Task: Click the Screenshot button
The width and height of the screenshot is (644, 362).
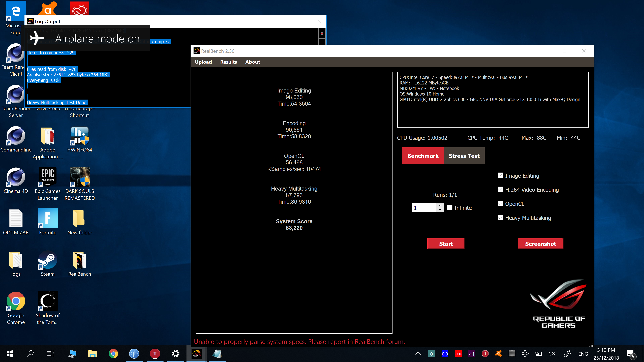Action: click(x=541, y=244)
